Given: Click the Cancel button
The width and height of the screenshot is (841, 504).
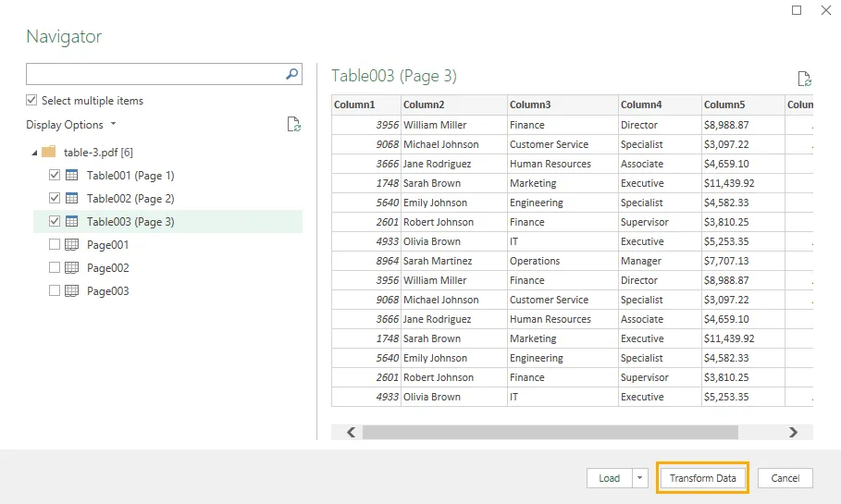Looking at the screenshot, I should (785, 478).
